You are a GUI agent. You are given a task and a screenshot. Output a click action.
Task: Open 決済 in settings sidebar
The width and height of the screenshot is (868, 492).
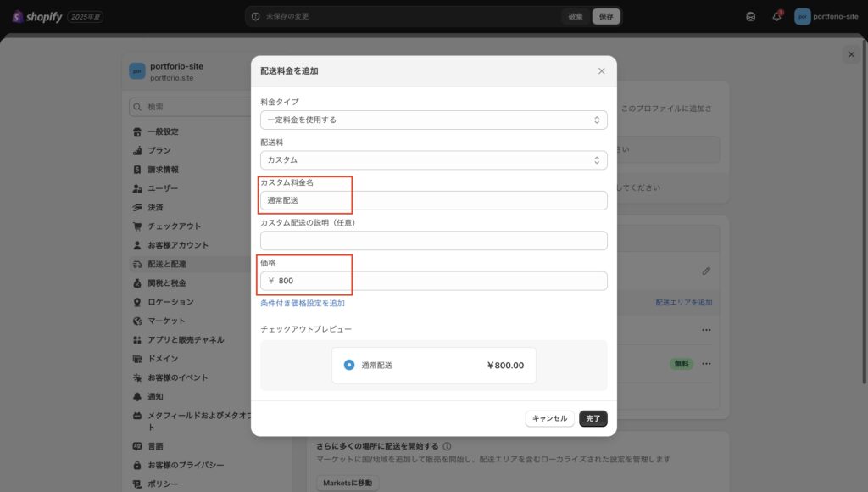point(155,207)
